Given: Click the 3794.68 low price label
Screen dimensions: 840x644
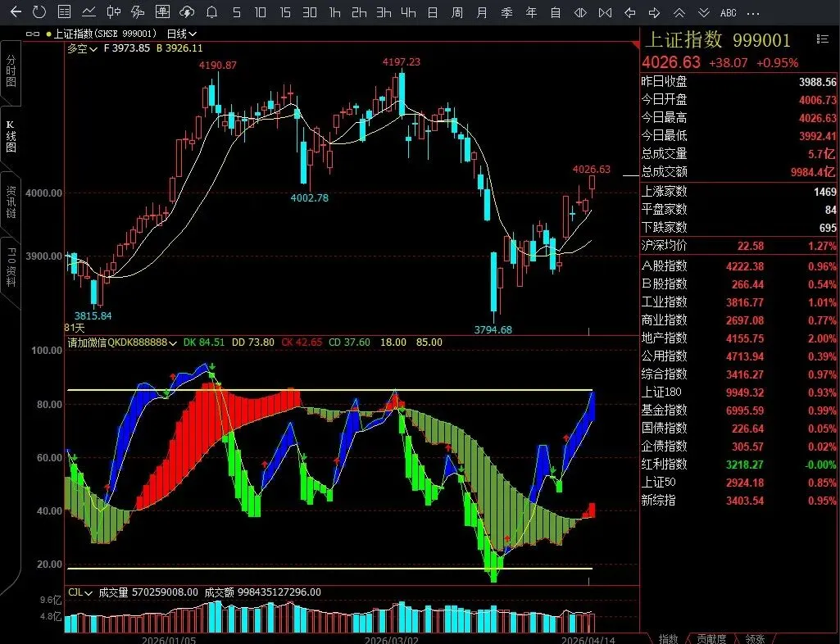Looking at the screenshot, I should [493, 330].
